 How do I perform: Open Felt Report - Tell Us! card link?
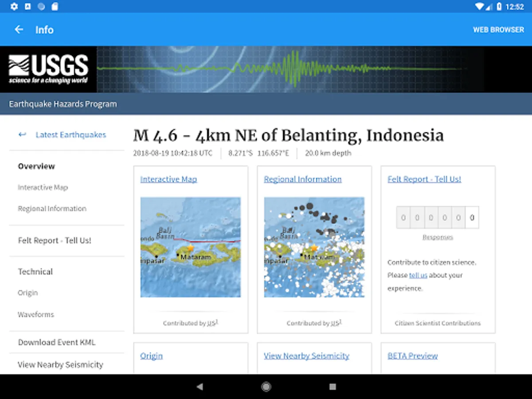pos(424,179)
